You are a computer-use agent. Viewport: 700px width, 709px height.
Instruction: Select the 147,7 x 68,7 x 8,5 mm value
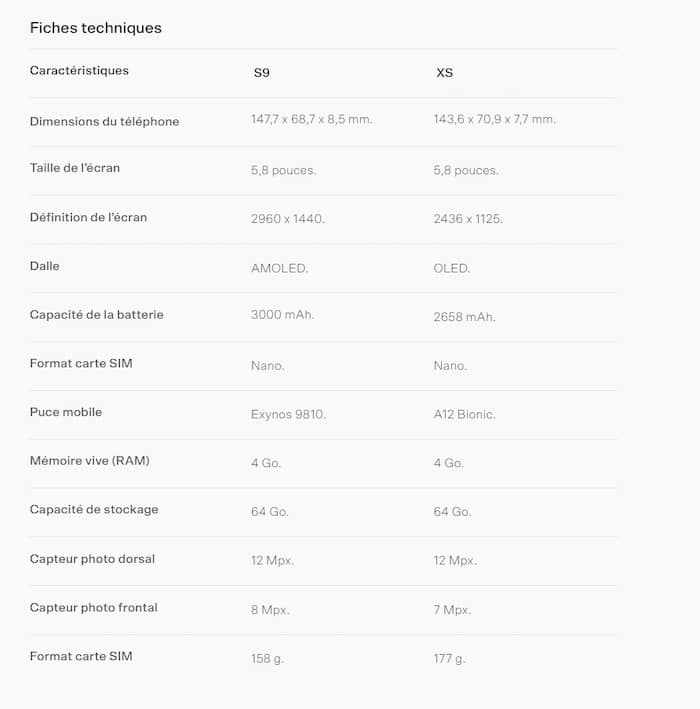[x=311, y=120]
